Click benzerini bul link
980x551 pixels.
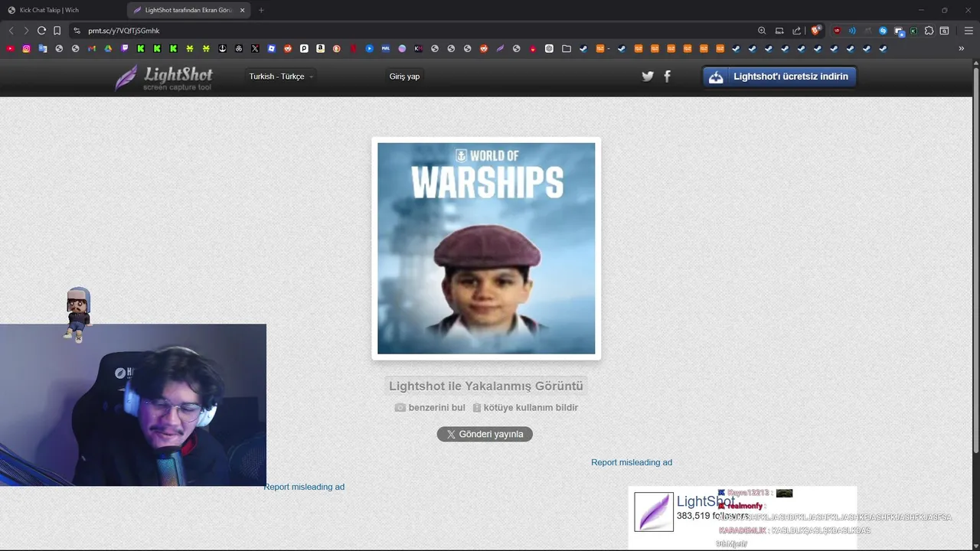(x=430, y=408)
